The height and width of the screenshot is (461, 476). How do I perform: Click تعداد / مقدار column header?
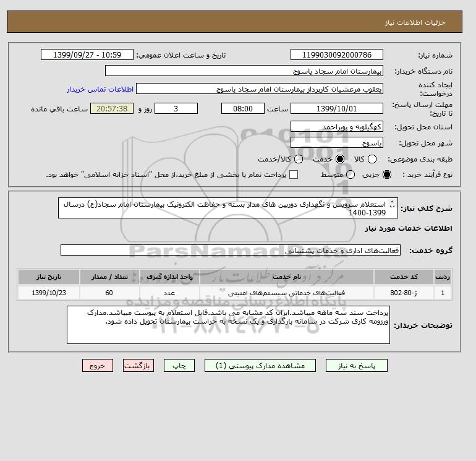(109, 277)
